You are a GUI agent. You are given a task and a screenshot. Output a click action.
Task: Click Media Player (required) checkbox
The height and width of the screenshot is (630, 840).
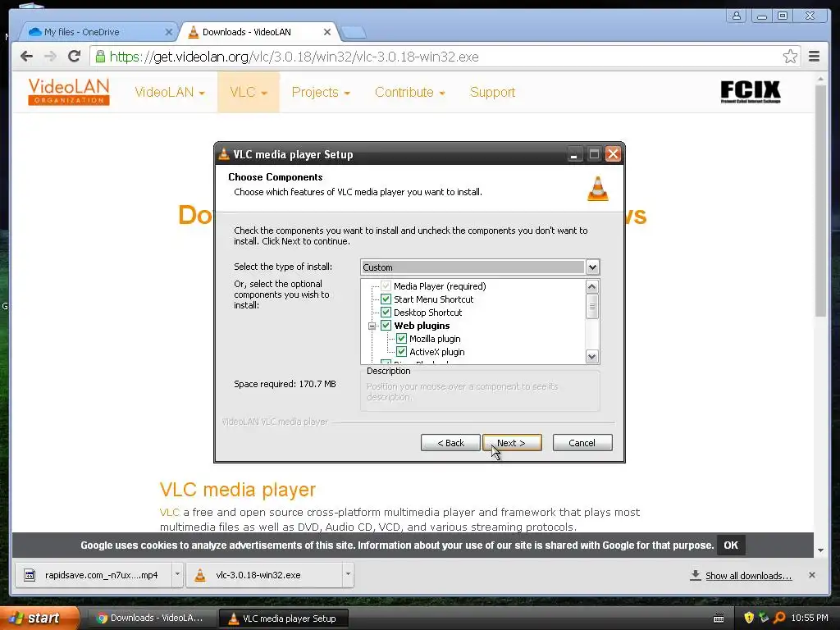pos(386,286)
